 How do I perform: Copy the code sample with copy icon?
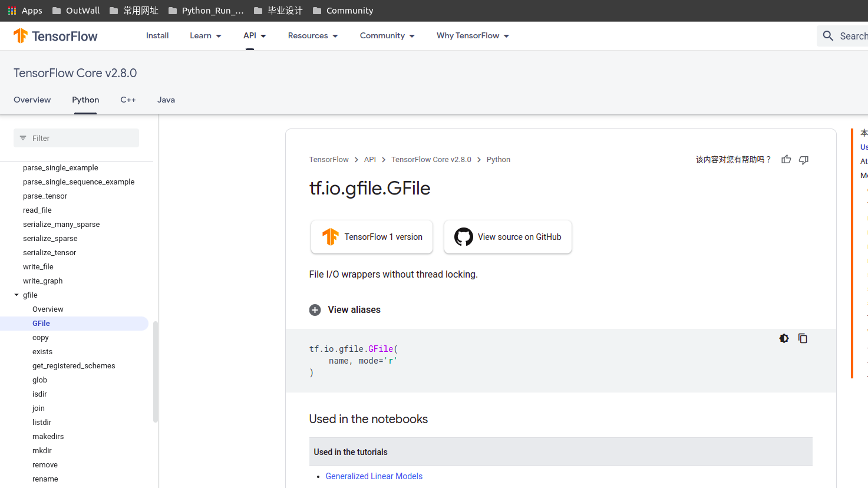[803, 338]
